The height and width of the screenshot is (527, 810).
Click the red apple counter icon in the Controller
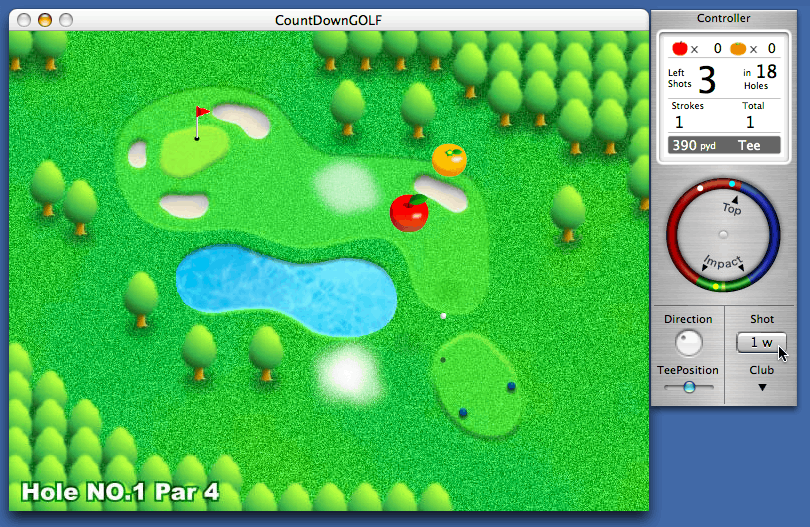click(x=680, y=49)
